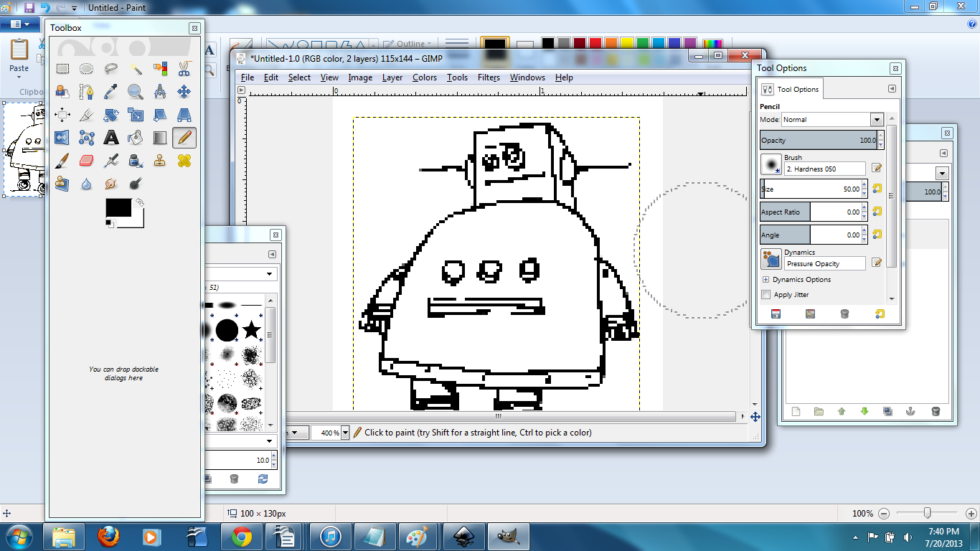Image resolution: width=980 pixels, height=551 pixels.
Task: Select the Eraser tool
Action: point(86,161)
